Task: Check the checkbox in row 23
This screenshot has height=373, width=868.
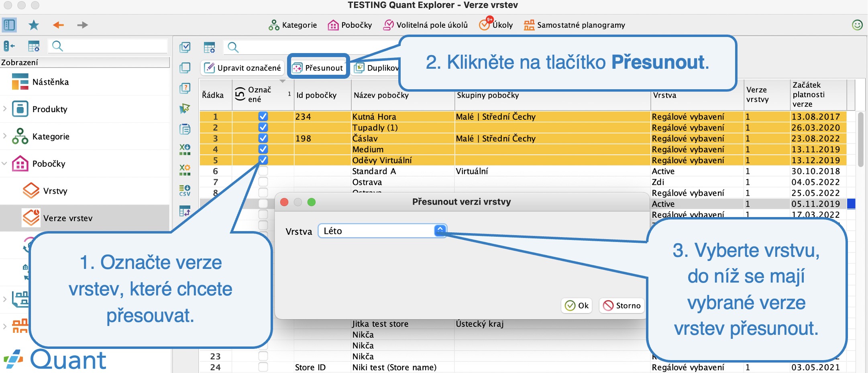Action: (x=263, y=356)
